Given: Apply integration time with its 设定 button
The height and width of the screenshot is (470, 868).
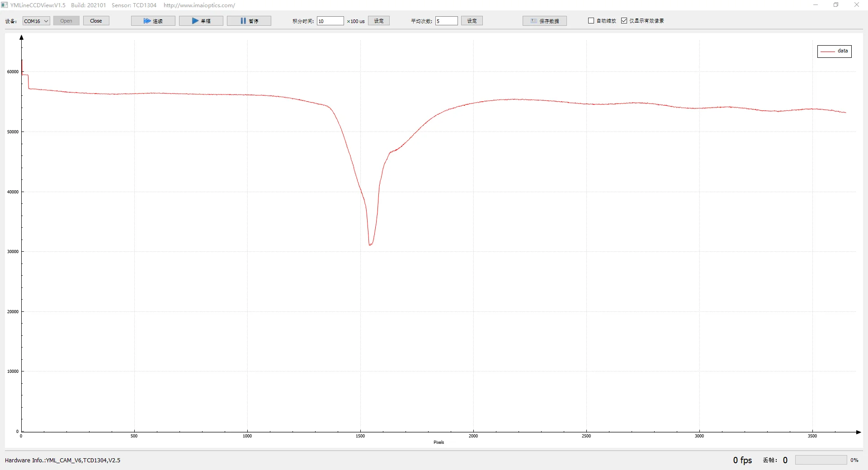Looking at the screenshot, I should pyautogui.click(x=379, y=21).
